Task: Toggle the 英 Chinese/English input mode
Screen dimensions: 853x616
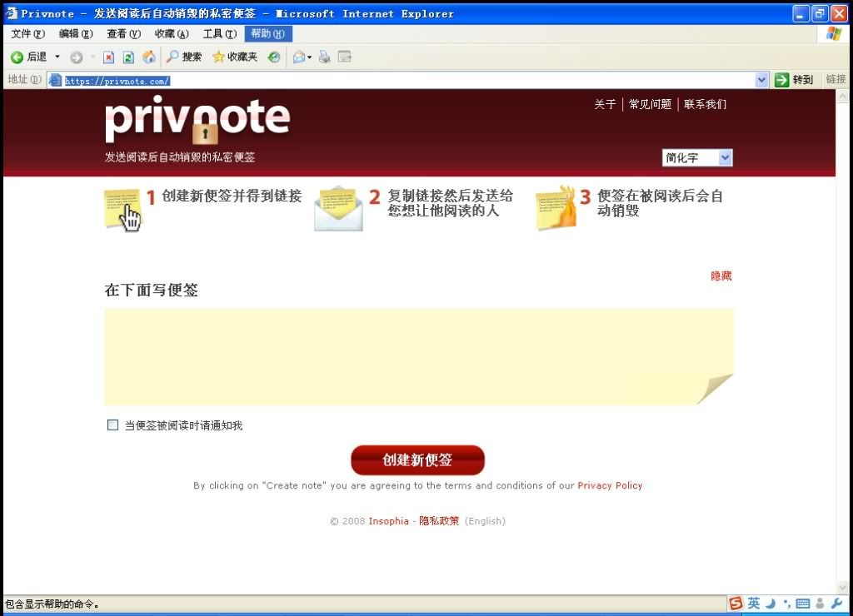Action: click(x=753, y=603)
